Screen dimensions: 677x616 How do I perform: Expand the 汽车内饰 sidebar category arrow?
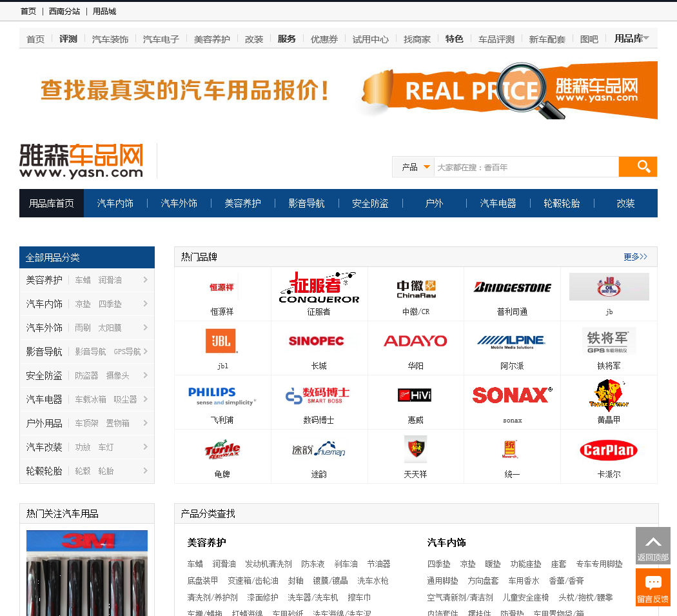146,304
